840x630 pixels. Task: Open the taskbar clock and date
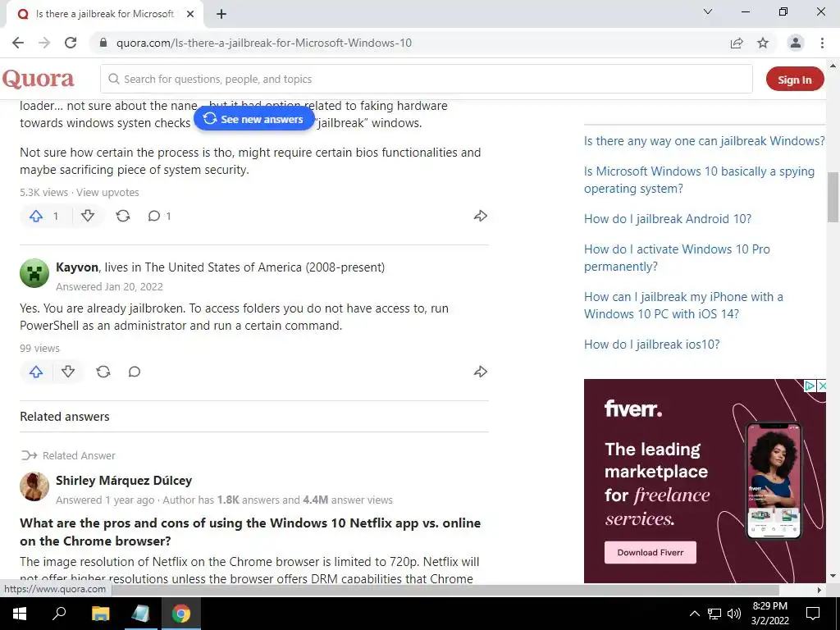pyautogui.click(x=769, y=614)
